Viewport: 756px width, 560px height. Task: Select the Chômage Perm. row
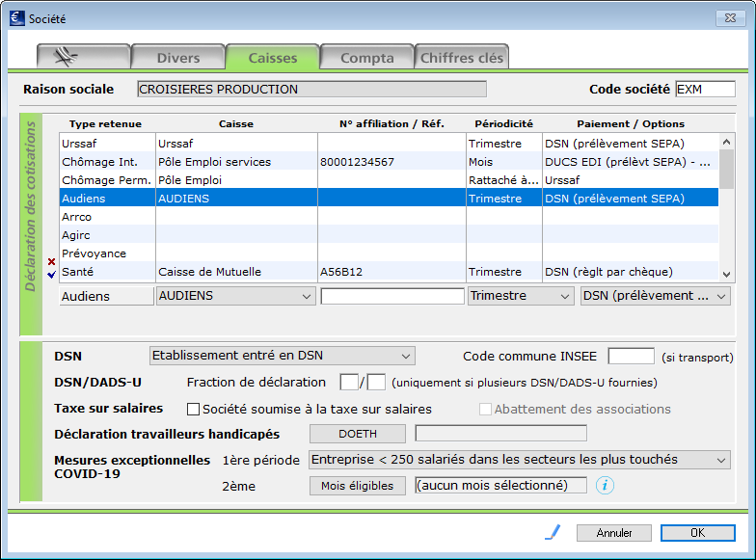390,180
